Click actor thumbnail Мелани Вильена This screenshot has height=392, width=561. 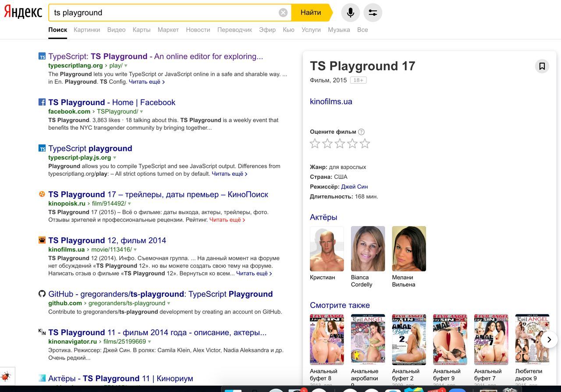409,249
